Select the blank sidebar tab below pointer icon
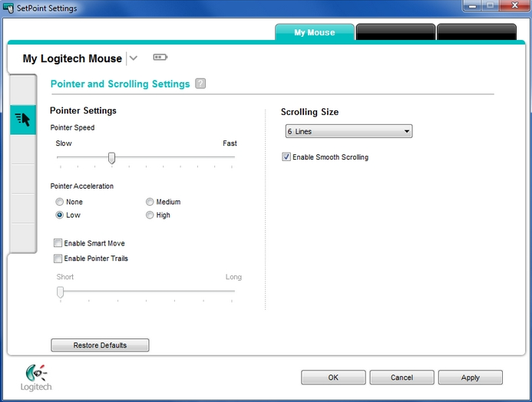 (x=23, y=150)
